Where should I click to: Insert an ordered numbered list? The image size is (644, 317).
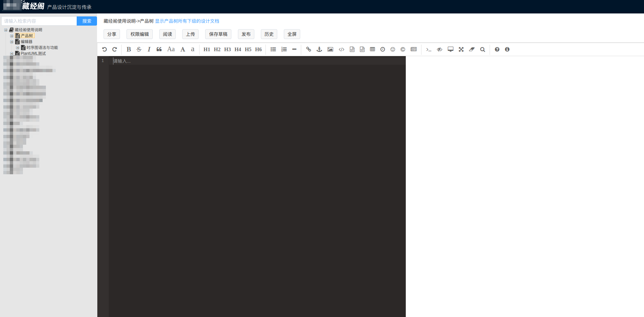284,49
